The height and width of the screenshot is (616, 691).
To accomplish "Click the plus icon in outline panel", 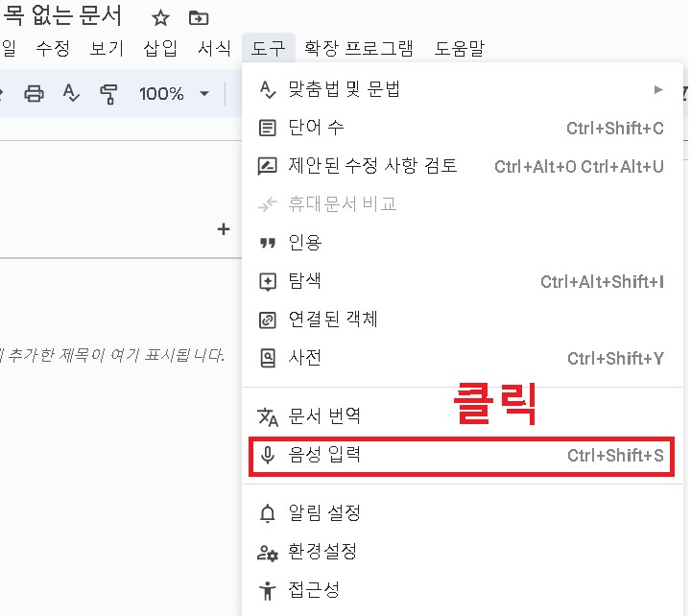I will click(x=224, y=229).
